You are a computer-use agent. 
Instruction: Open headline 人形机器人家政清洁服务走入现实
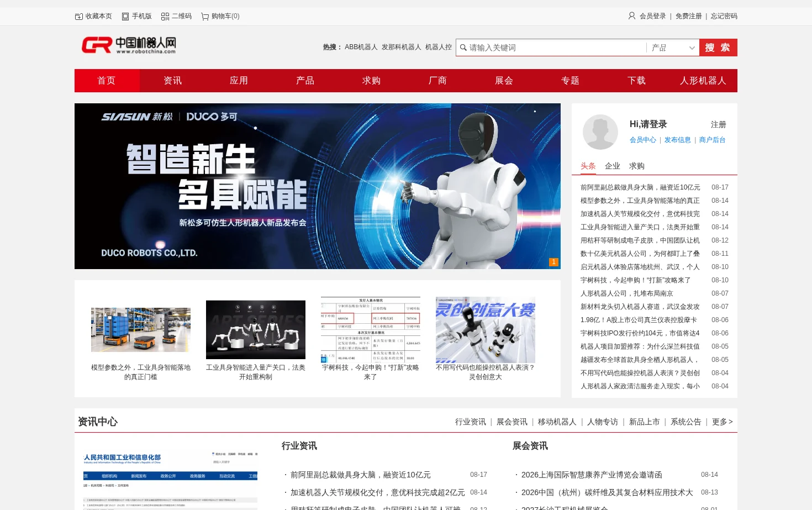click(640, 387)
